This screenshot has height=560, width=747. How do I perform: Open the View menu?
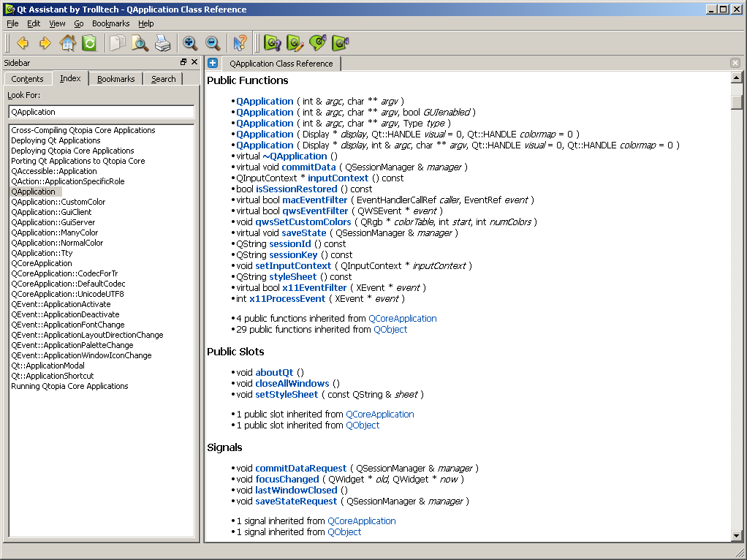click(57, 23)
